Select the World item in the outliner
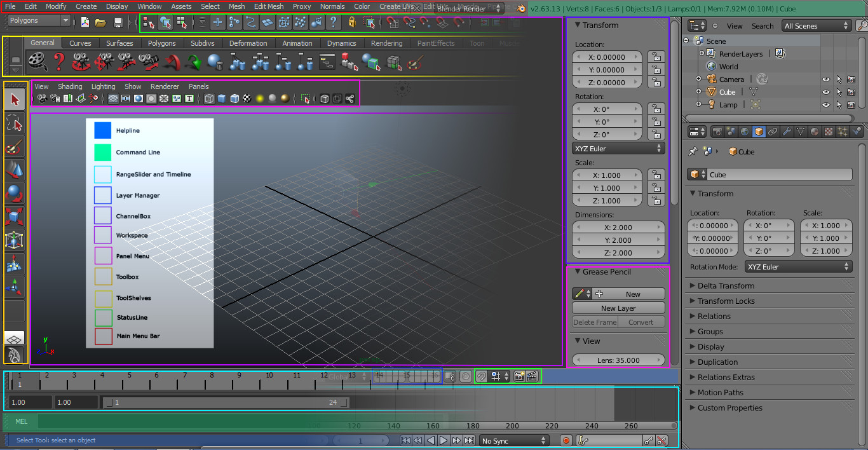868x450 pixels. click(x=728, y=67)
